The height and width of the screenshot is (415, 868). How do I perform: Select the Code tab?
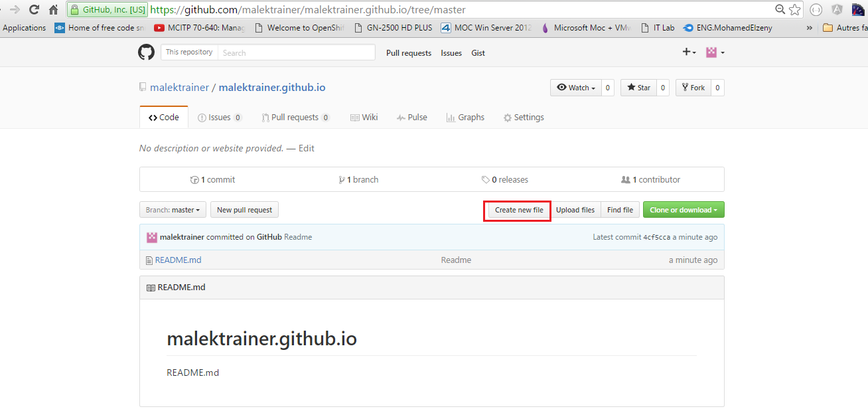[164, 118]
